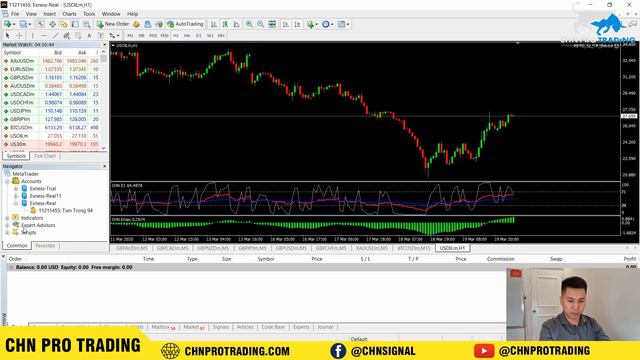640x360 pixels.
Task: Select the text label tool
Action: [100, 36]
